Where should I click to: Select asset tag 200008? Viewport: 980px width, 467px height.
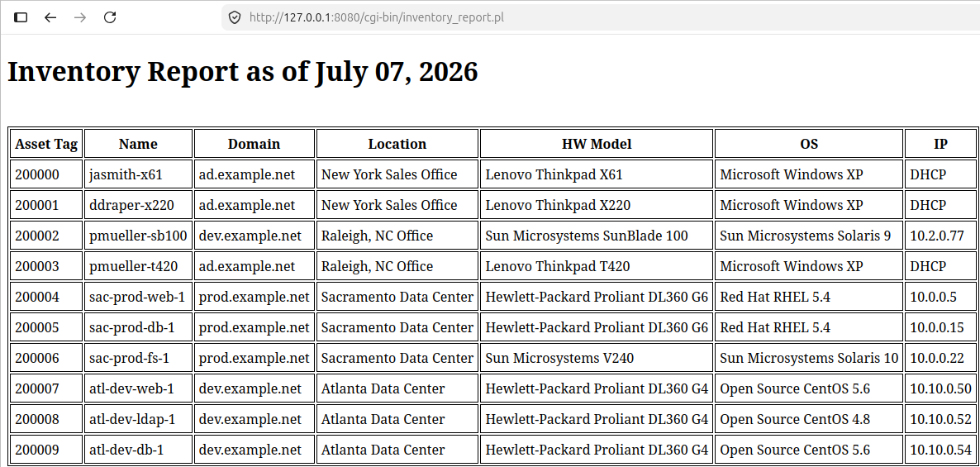(x=46, y=420)
